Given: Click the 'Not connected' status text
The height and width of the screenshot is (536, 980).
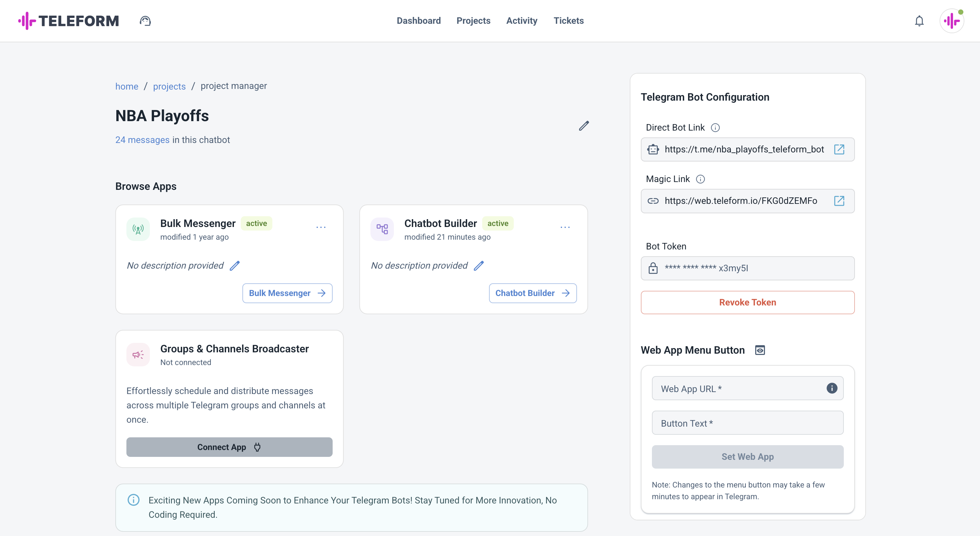Looking at the screenshot, I should (x=186, y=363).
